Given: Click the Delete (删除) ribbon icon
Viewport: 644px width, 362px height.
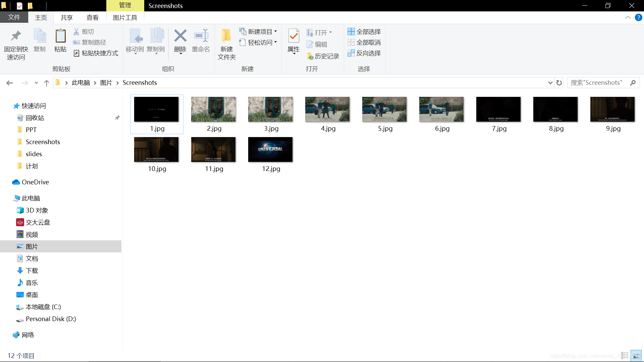Looking at the screenshot, I should tap(180, 36).
